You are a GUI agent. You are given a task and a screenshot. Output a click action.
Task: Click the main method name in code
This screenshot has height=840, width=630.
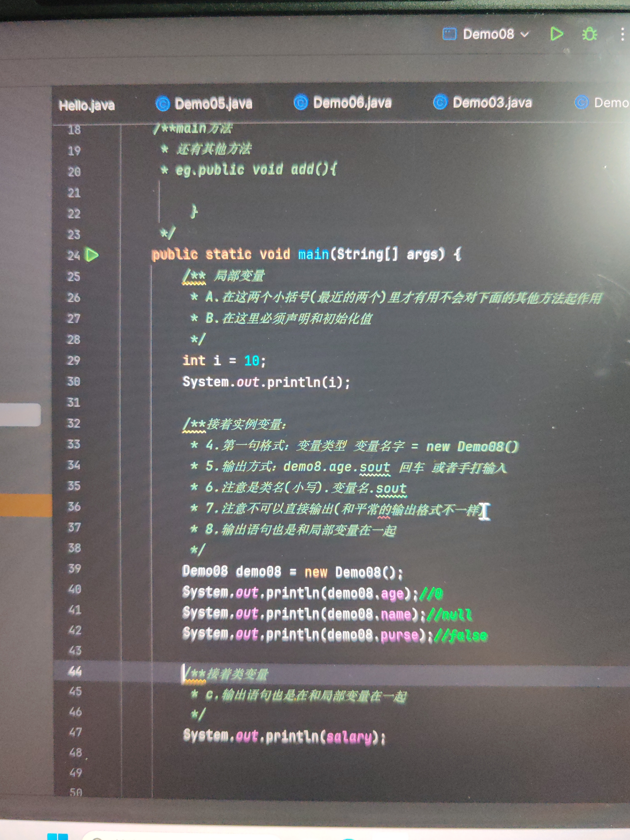(313, 254)
